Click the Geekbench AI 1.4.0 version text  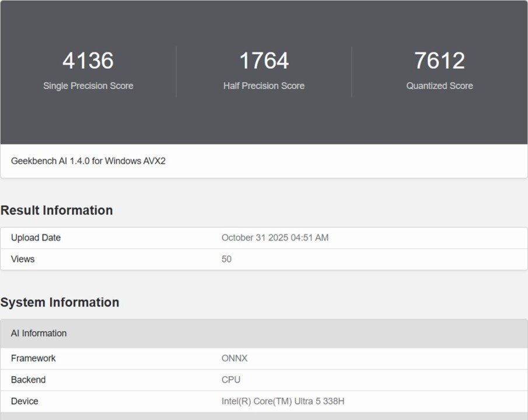click(88, 161)
